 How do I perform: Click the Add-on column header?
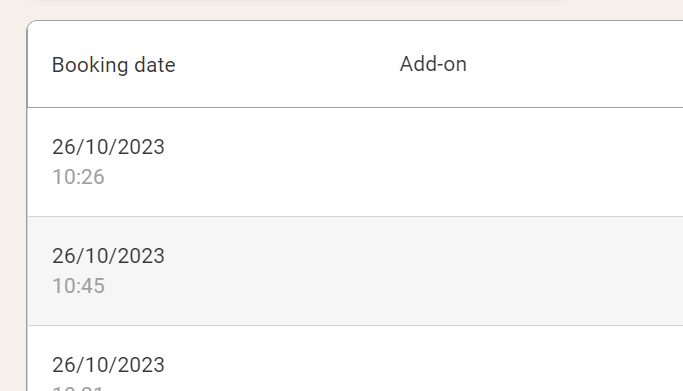[x=433, y=64]
